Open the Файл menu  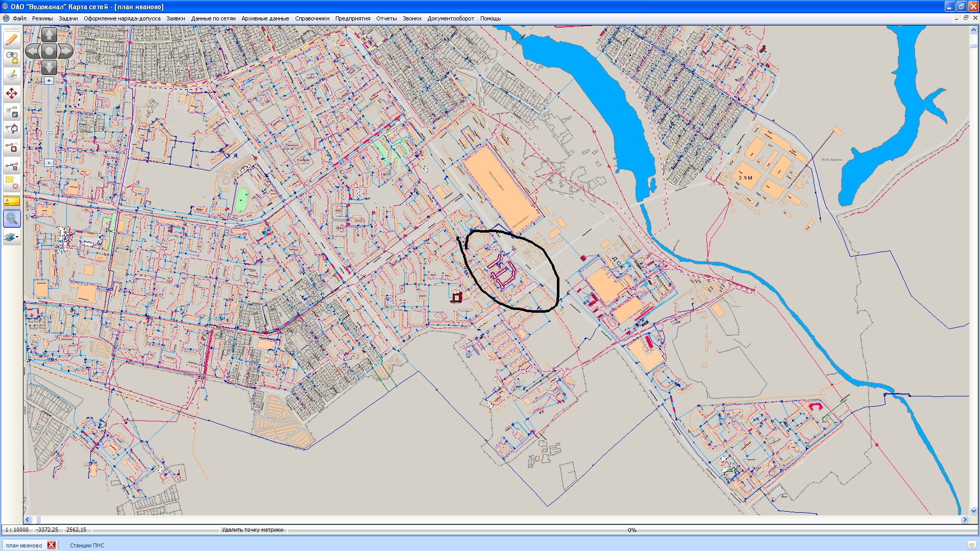pos(19,18)
